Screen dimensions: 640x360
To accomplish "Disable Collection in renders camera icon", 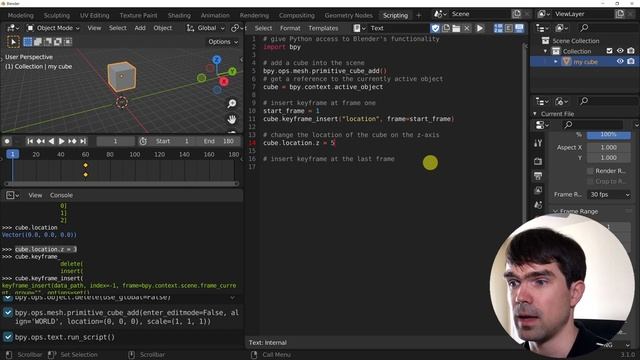I will [x=631, y=51].
